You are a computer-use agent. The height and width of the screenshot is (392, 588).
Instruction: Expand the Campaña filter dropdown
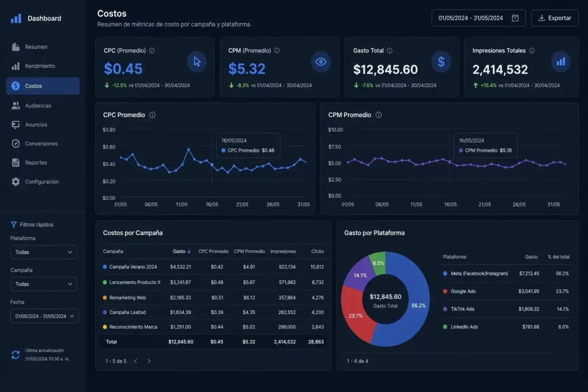coord(44,284)
